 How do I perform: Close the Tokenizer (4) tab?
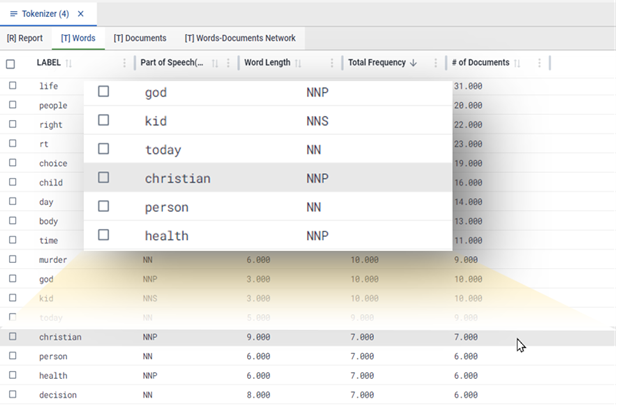(x=81, y=14)
